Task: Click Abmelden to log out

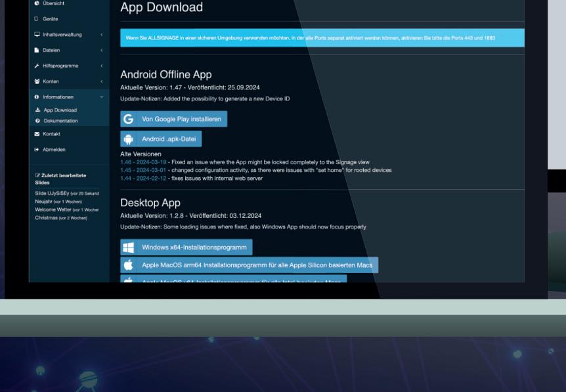Action: 54,150
